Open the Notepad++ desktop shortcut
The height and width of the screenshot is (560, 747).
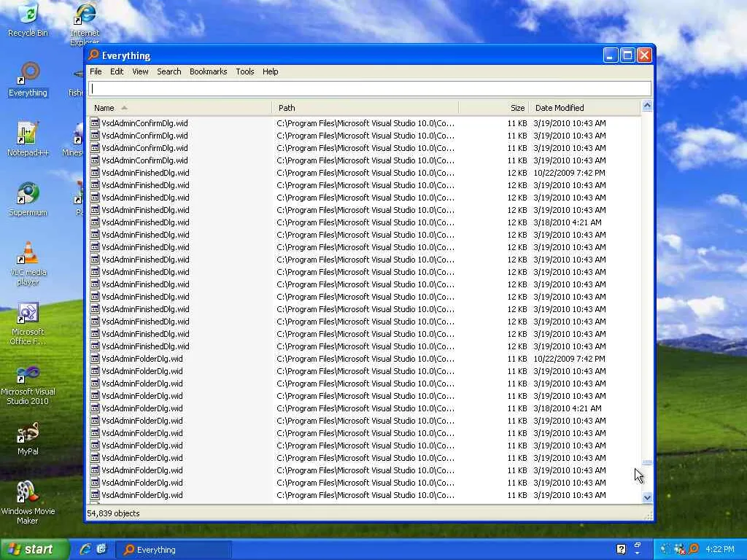click(28, 139)
